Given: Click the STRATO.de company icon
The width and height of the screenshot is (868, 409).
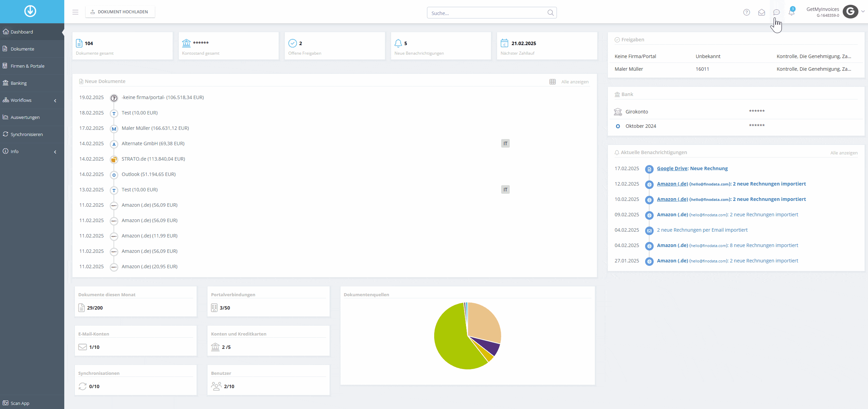Looking at the screenshot, I should click(114, 160).
